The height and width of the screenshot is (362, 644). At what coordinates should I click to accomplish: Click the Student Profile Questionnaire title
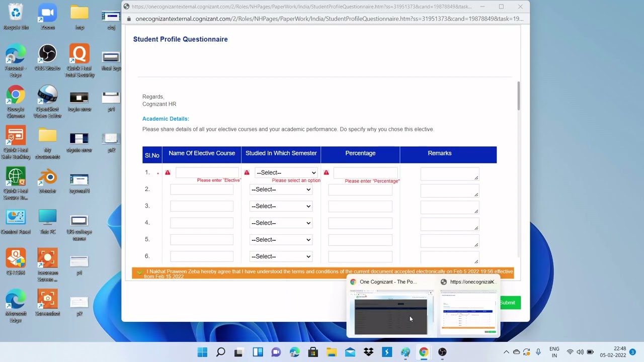[180, 39]
